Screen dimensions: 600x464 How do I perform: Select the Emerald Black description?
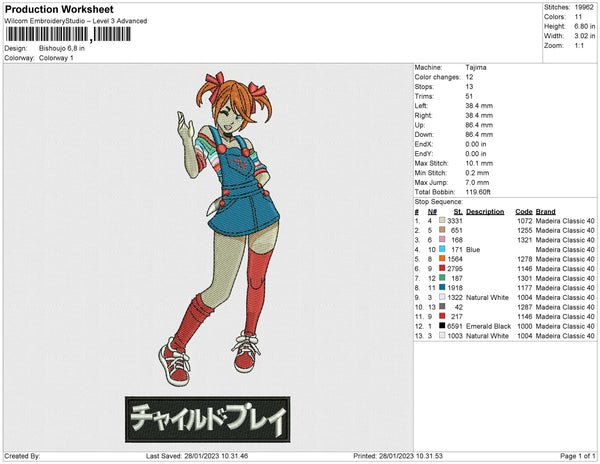[x=488, y=326]
